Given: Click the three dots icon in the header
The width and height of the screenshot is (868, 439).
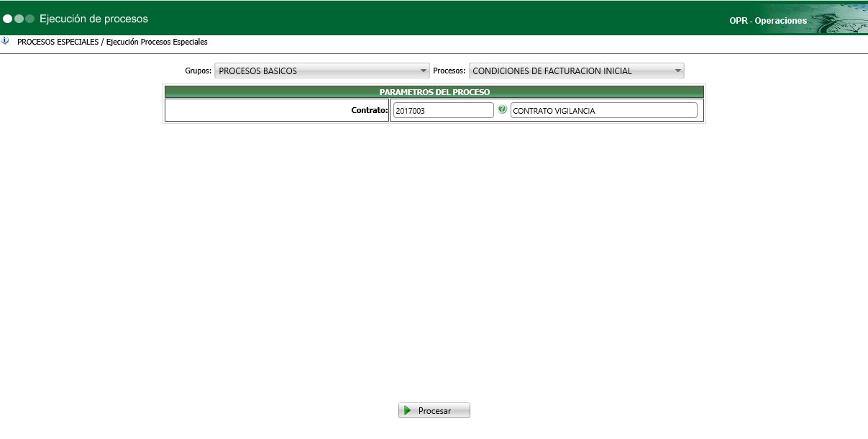Looking at the screenshot, I should pyautogui.click(x=19, y=19).
